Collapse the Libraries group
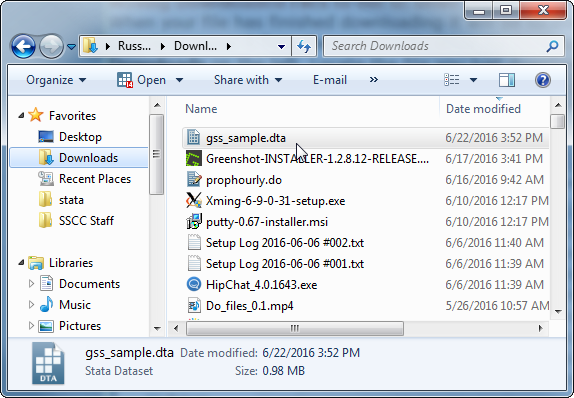This screenshot has height=398, width=574. click(x=21, y=263)
